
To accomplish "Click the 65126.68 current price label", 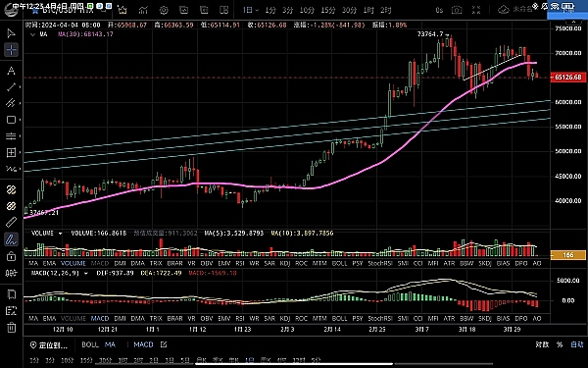I will [x=568, y=77].
